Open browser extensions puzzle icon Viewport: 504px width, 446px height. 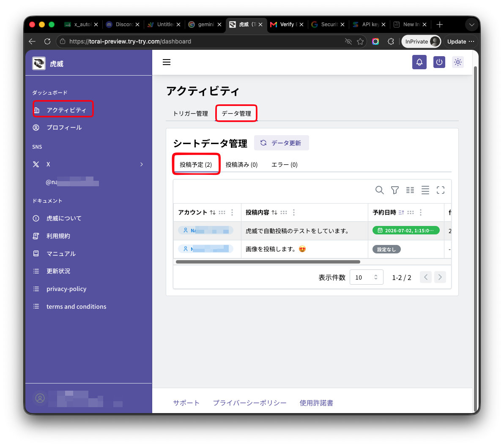[391, 41]
